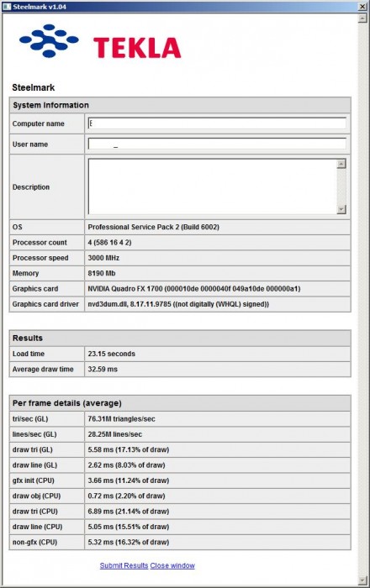370x588 pixels.
Task: Click the Graphics card driver value
Action: [178, 304]
